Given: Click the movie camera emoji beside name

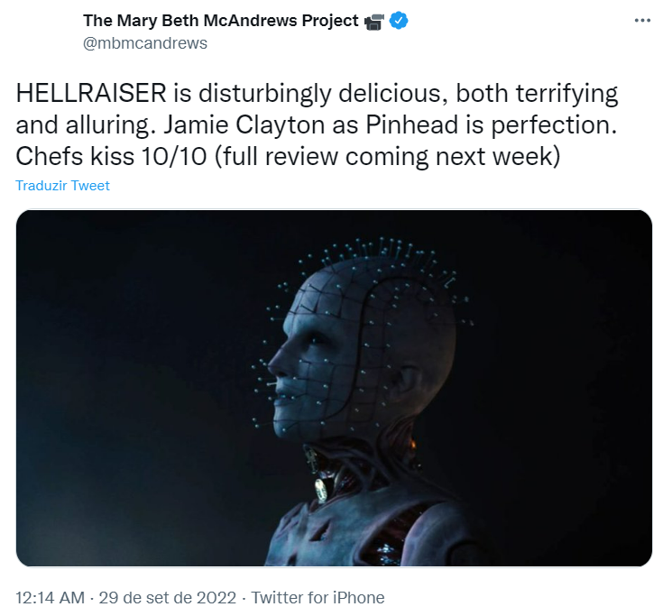Looking at the screenshot, I should pos(374,21).
